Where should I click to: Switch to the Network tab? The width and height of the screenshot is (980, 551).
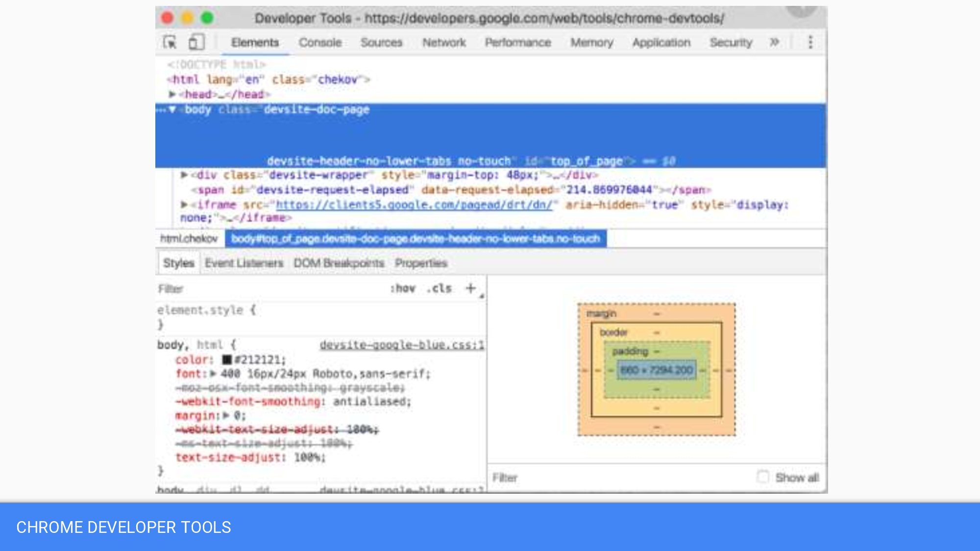pyautogui.click(x=444, y=43)
